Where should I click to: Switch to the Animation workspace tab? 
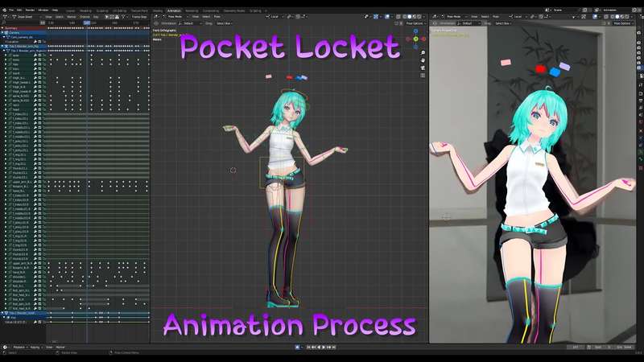(x=174, y=10)
